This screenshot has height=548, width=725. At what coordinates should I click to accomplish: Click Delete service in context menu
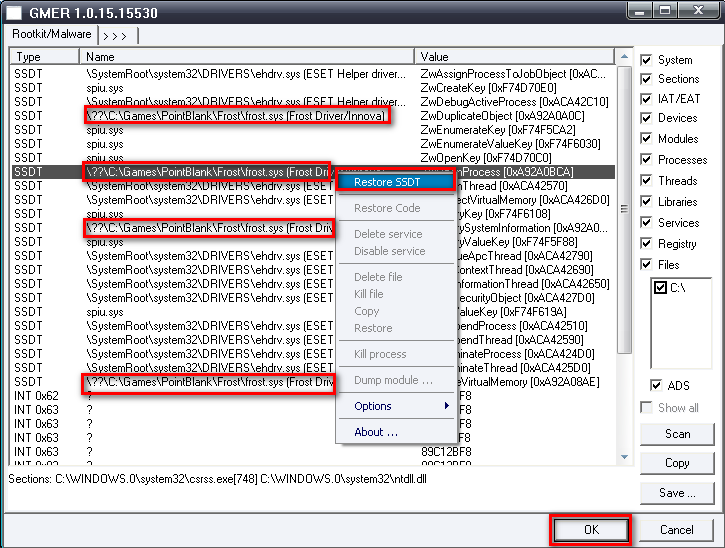tap(396, 234)
